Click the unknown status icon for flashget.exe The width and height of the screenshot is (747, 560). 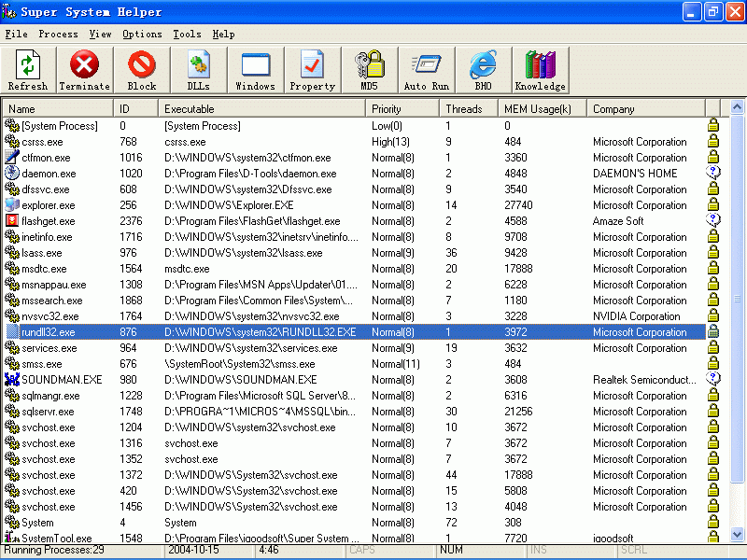[x=712, y=220]
